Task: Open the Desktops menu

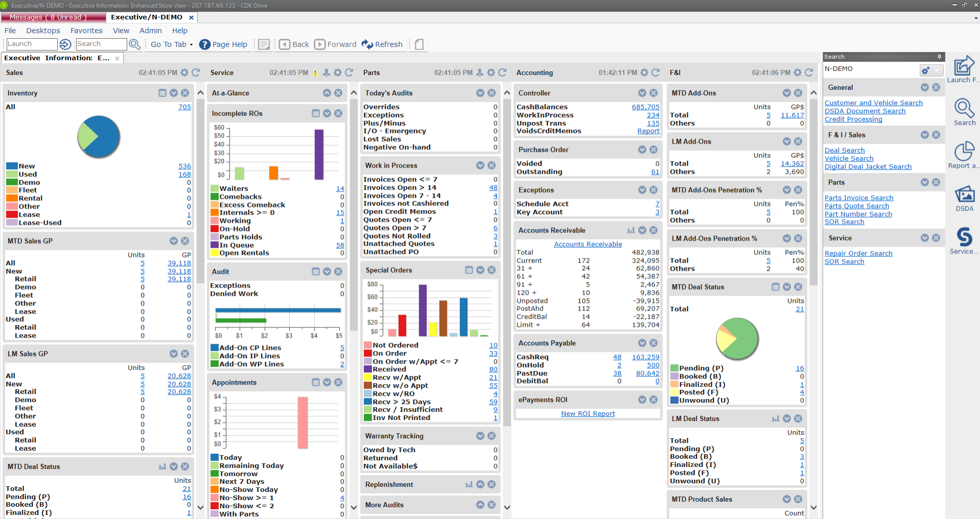Action: tap(43, 31)
